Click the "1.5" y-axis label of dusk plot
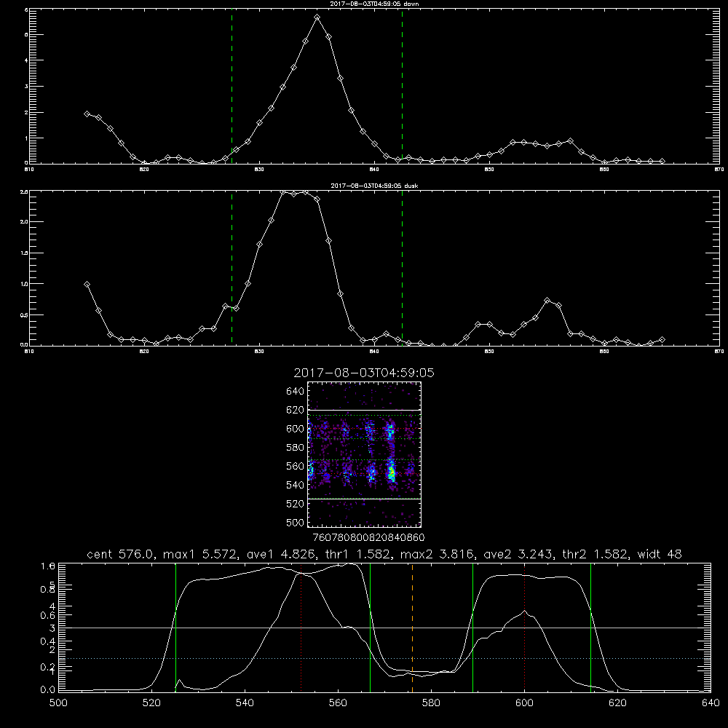728x728 pixels. 25,253
